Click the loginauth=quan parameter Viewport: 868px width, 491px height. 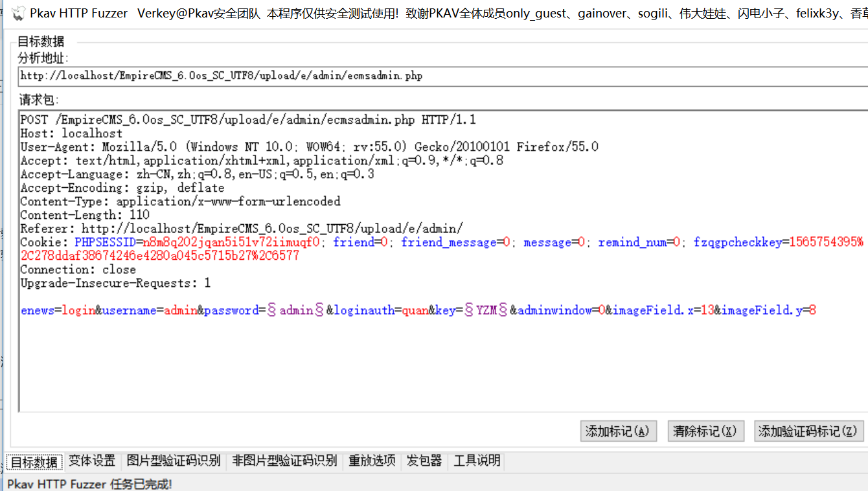pos(381,310)
